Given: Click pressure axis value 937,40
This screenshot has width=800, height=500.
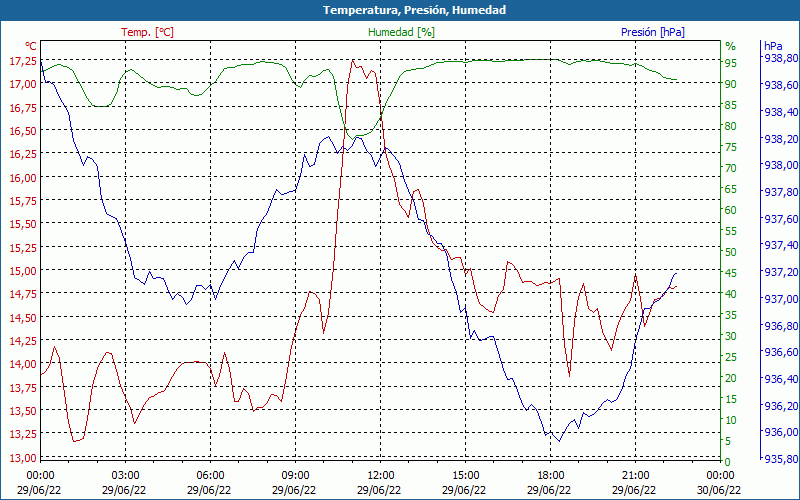Looking at the screenshot, I should click(x=781, y=245).
